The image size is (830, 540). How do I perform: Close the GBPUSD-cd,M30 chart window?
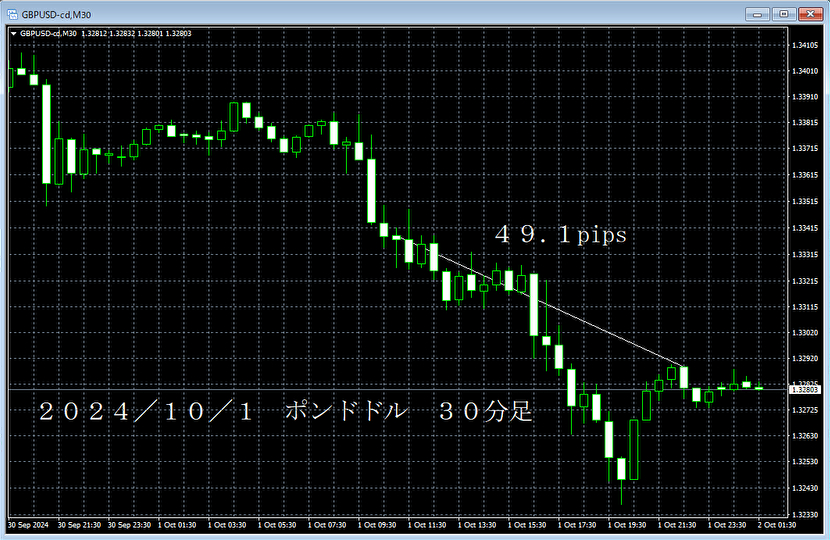810,14
